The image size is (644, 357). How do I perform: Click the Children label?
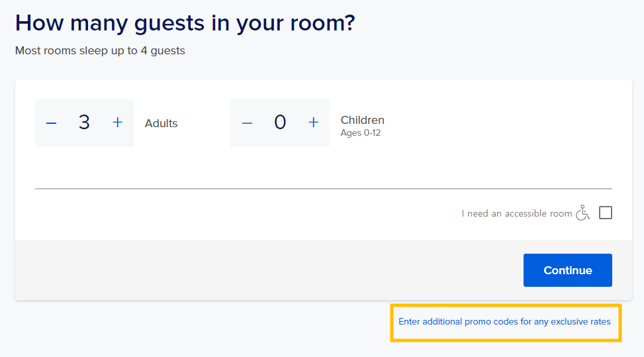click(x=362, y=120)
